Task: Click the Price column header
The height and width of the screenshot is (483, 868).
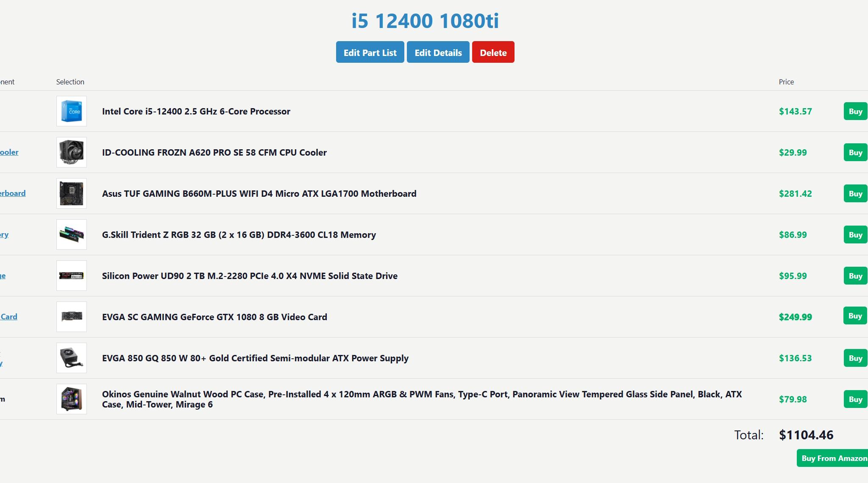Action: (786, 82)
